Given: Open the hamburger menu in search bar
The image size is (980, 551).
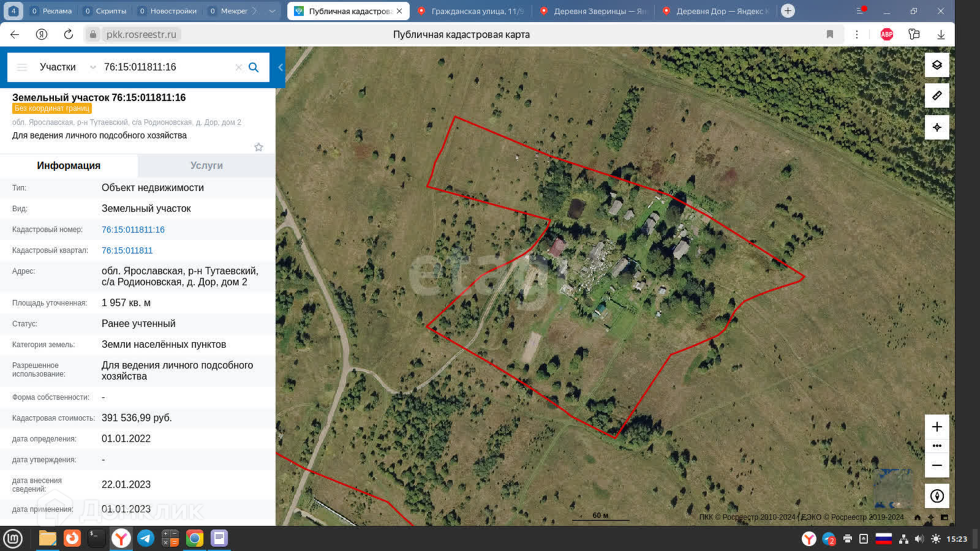Looking at the screenshot, I should (x=22, y=67).
